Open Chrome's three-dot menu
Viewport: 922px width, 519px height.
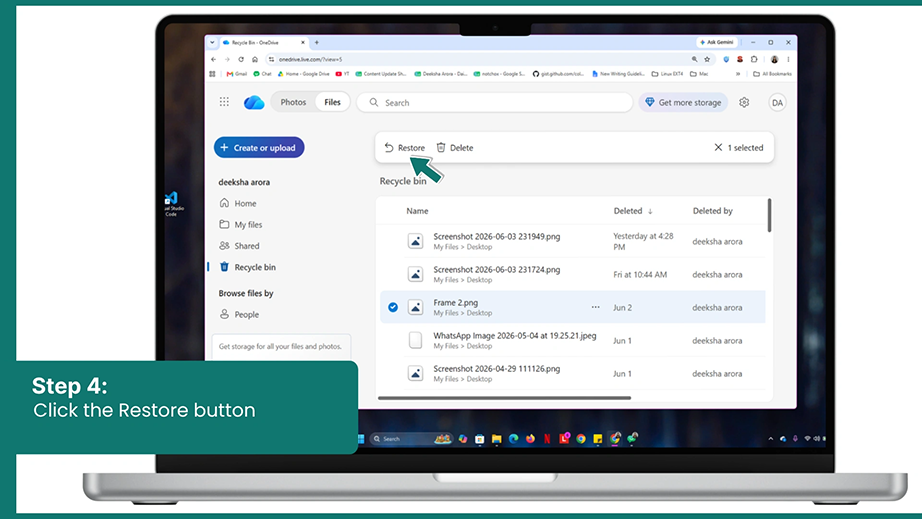click(x=788, y=59)
